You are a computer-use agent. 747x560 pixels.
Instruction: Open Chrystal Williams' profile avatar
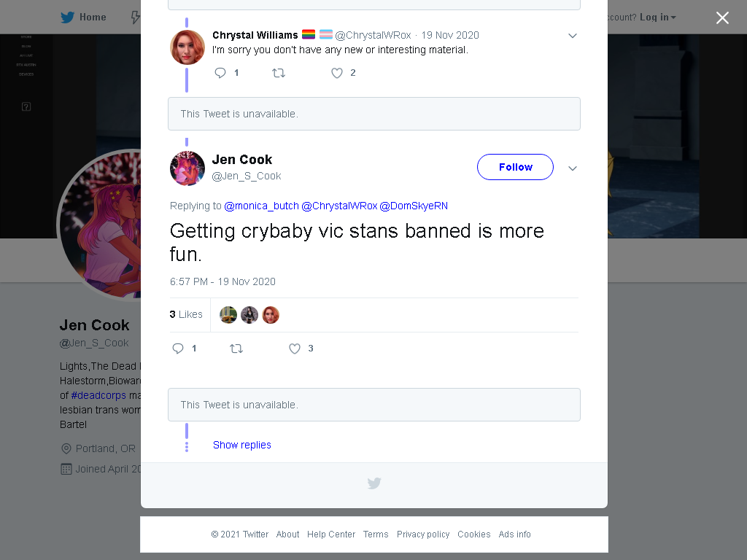[x=187, y=47]
